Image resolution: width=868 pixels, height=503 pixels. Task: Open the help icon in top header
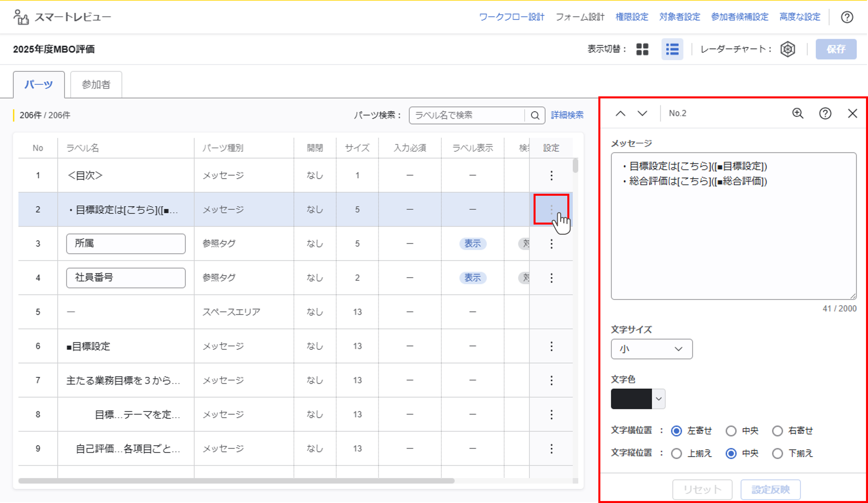tap(847, 17)
